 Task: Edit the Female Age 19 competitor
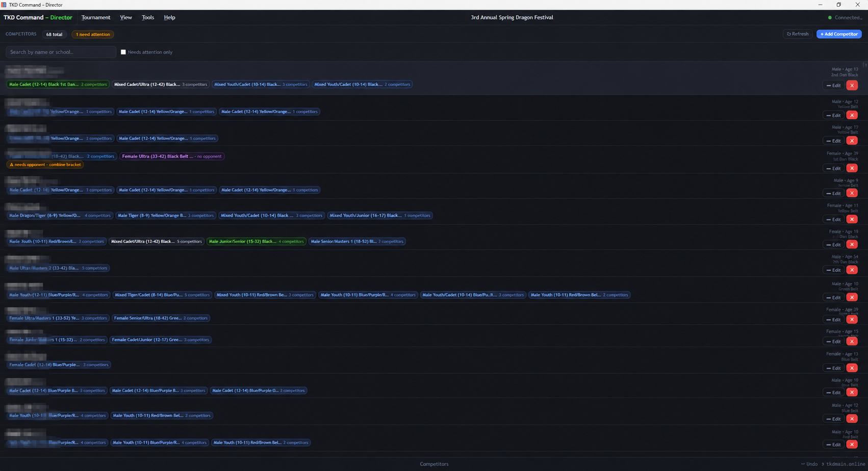click(x=833, y=245)
